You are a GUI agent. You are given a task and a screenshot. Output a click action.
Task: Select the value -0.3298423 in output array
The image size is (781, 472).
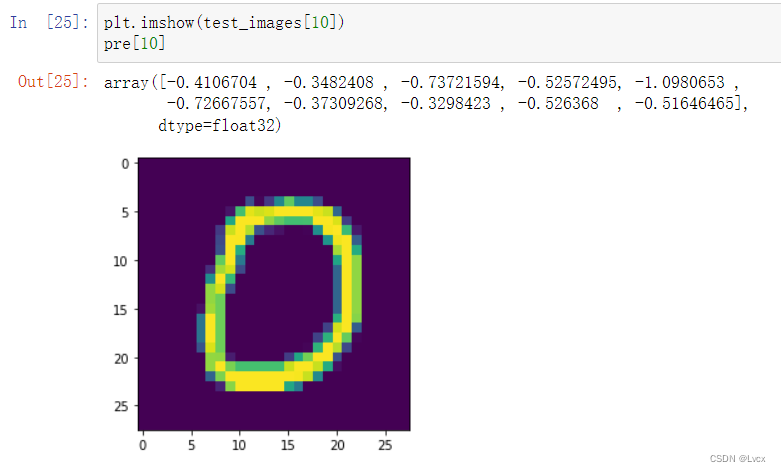coord(446,104)
